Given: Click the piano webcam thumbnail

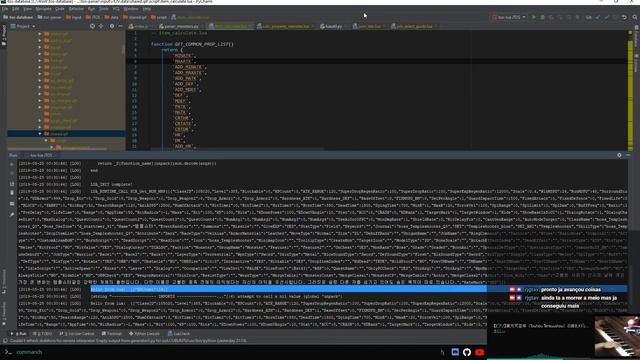Looking at the screenshot, I should [x=617, y=336].
